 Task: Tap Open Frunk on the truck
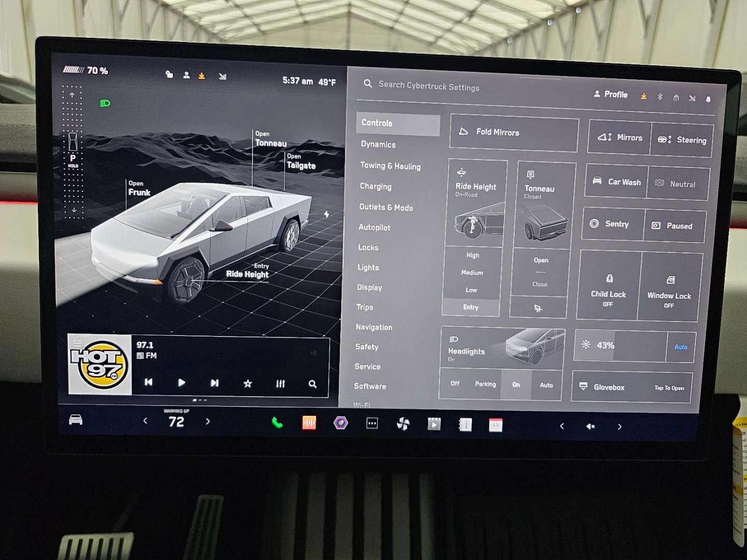coord(139,188)
